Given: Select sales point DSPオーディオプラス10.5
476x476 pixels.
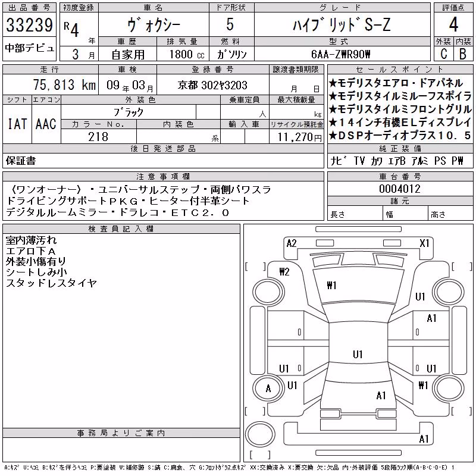Looking at the screenshot, I should pyautogui.click(x=400, y=136).
